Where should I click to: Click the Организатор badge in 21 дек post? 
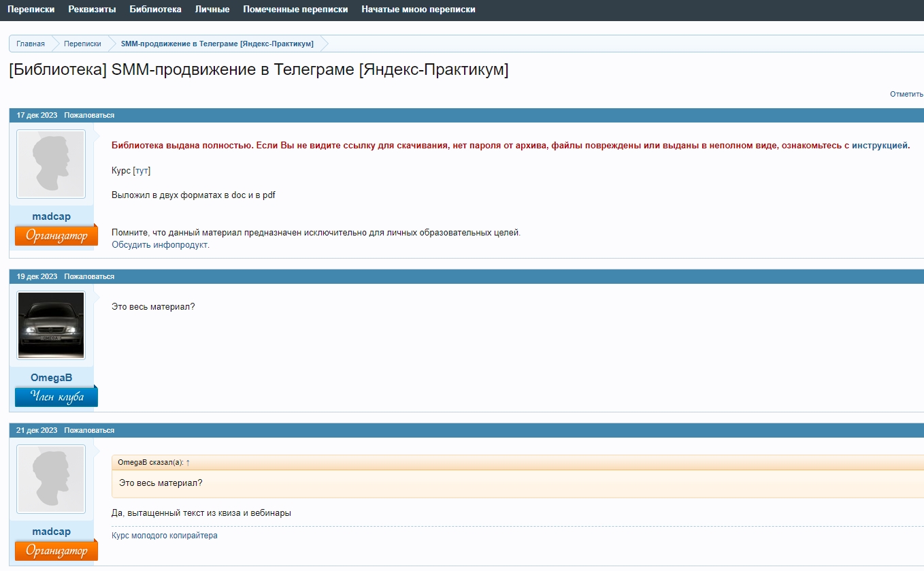(56, 551)
